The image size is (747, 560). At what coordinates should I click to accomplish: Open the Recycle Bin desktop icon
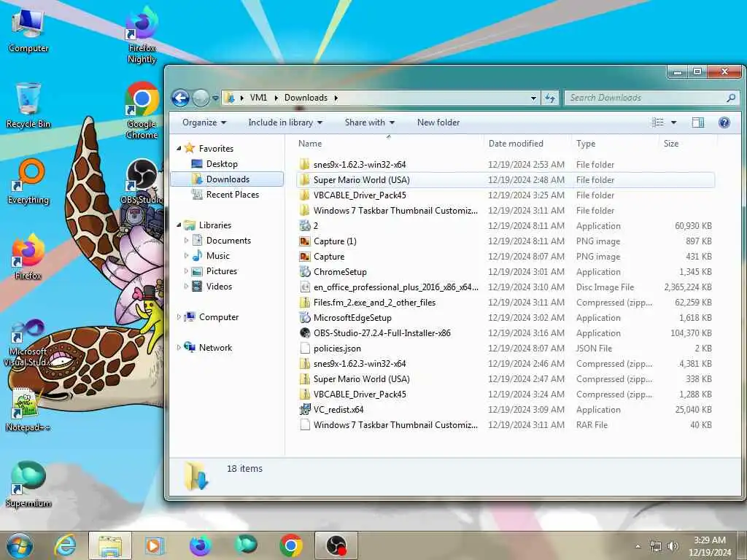(x=28, y=106)
